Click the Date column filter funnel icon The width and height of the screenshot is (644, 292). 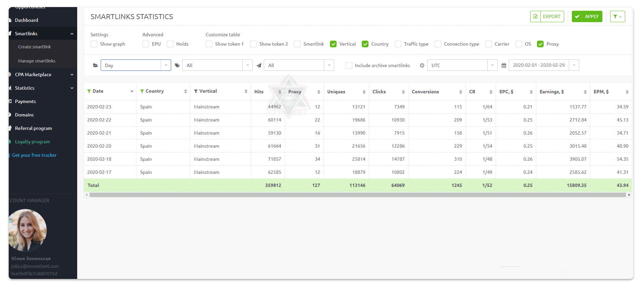(89, 91)
